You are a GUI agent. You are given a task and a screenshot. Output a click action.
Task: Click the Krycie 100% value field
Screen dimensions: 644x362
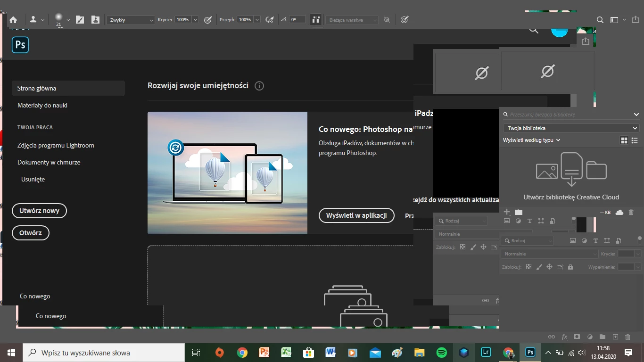point(182,20)
